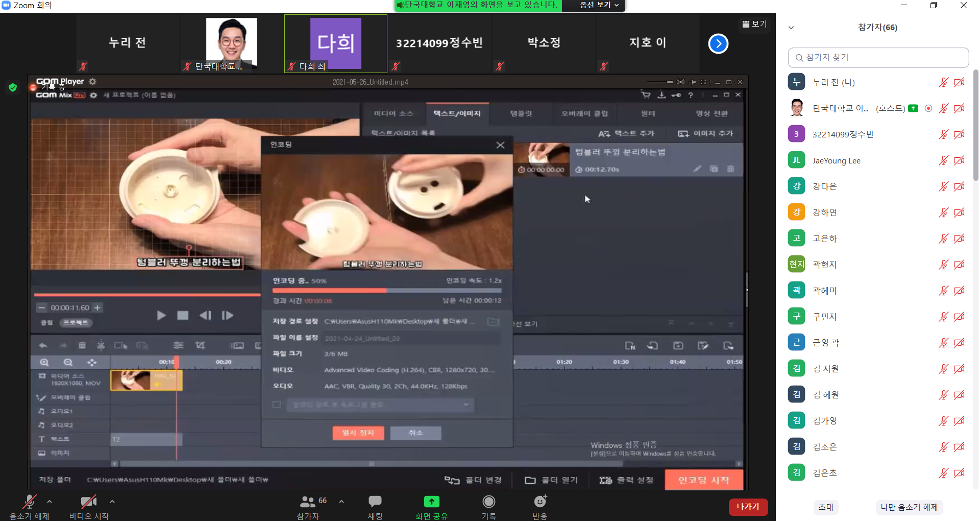
Task: Zoom out the timeline magnifier
Action: pyautogui.click(x=68, y=362)
